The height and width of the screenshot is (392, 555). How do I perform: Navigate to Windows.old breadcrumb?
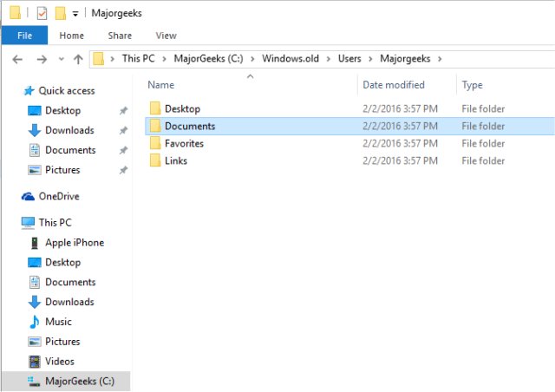coord(291,58)
